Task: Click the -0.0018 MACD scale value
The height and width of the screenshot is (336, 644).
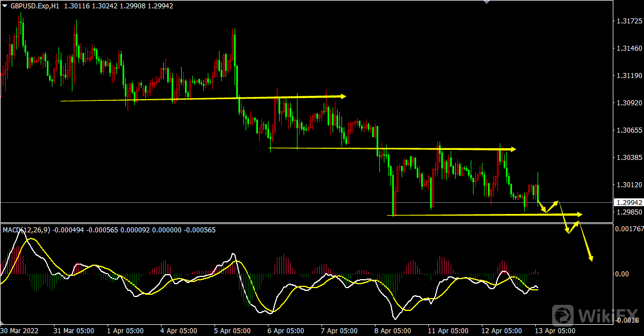Action: pyautogui.click(x=628, y=320)
